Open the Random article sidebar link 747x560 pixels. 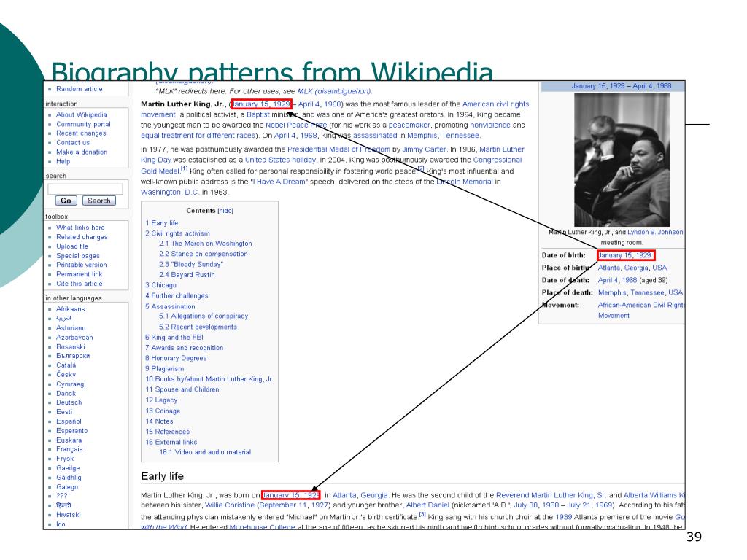pos(79,89)
